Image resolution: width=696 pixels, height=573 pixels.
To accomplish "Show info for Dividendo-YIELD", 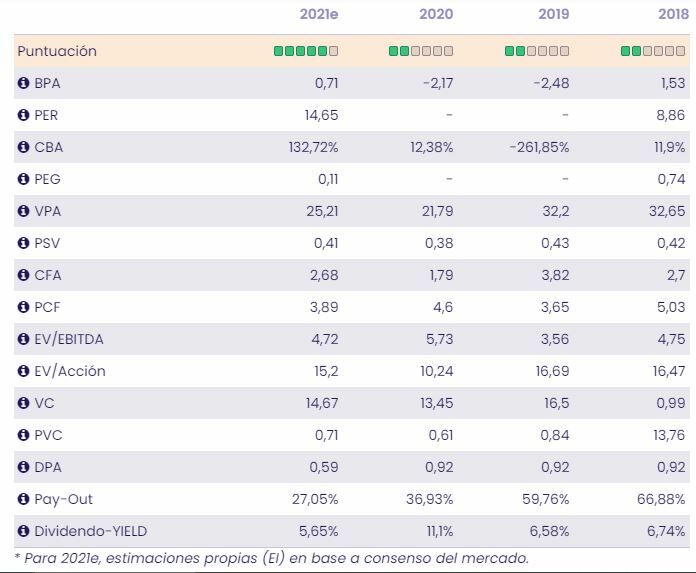I will click(x=24, y=531).
